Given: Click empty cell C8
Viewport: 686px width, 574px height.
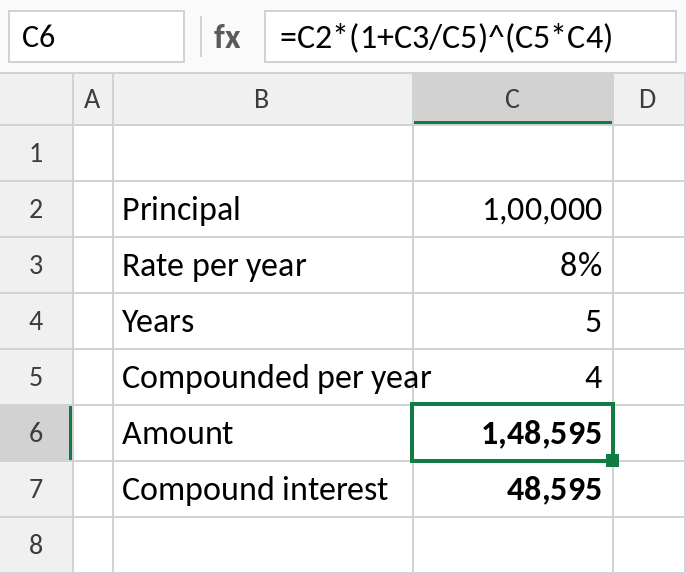Looking at the screenshot, I should pos(513,545).
